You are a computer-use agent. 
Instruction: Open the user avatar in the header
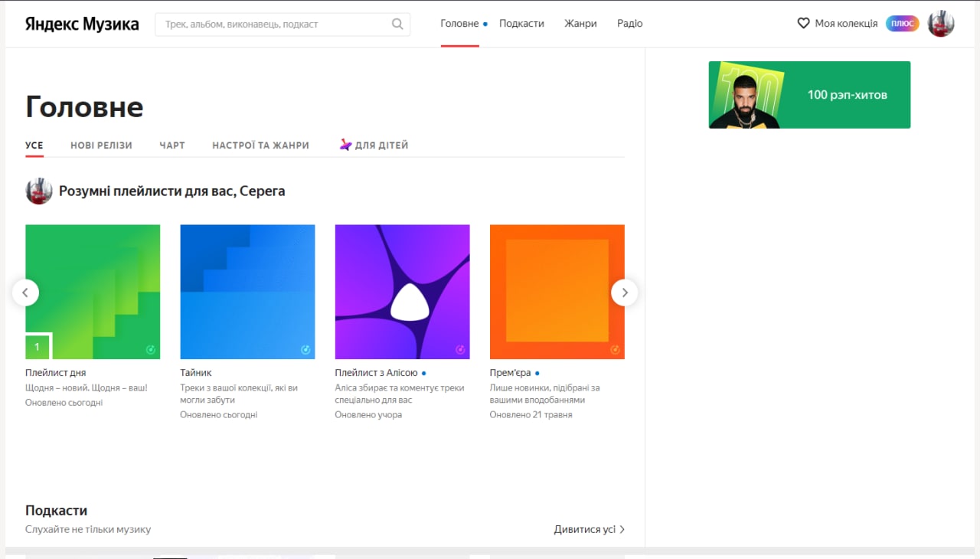click(941, 24)
